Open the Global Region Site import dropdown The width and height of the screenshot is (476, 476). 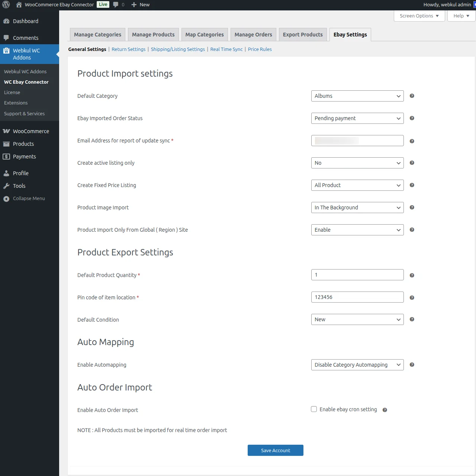tap(357, 230)
